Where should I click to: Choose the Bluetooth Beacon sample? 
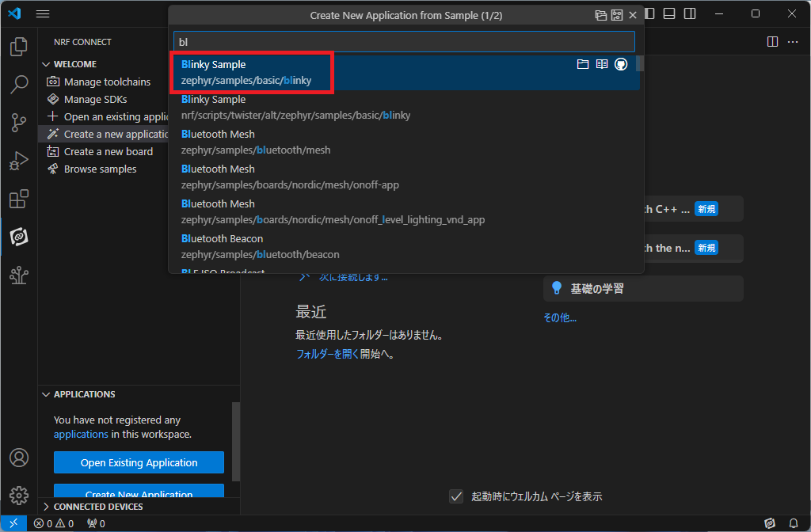point(405,247)
